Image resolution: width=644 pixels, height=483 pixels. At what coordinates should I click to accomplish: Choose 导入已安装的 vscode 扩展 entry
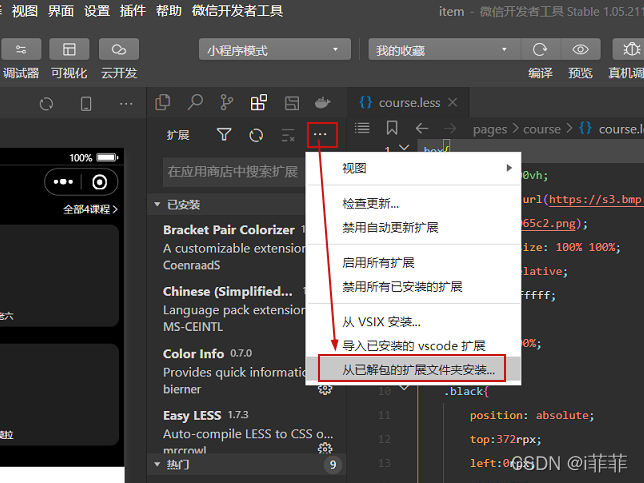[x=414, y=345]
